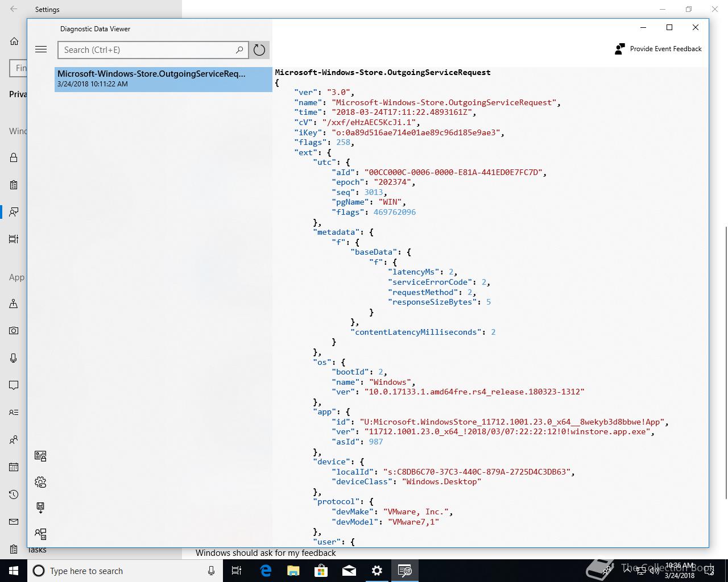Launch Microsoft Edge from taskbar
Image resolution: width=728 pixels, height=582 pixels.
click(266, 571)
